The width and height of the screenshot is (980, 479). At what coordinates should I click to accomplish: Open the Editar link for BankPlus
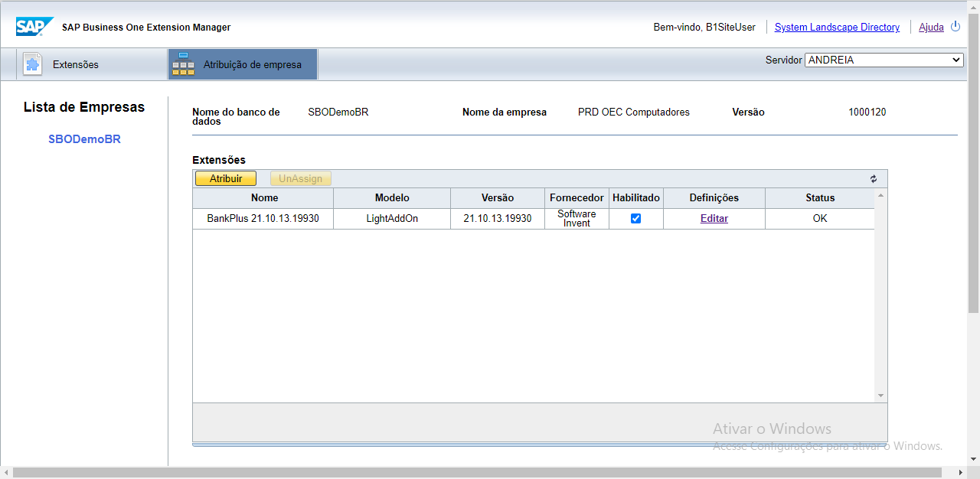click(714, 219)
